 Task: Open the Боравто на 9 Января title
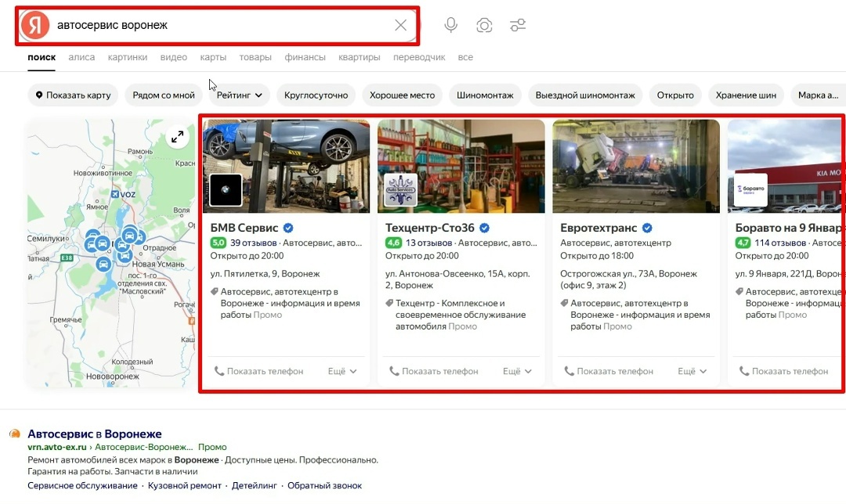(x=788, y=228)
